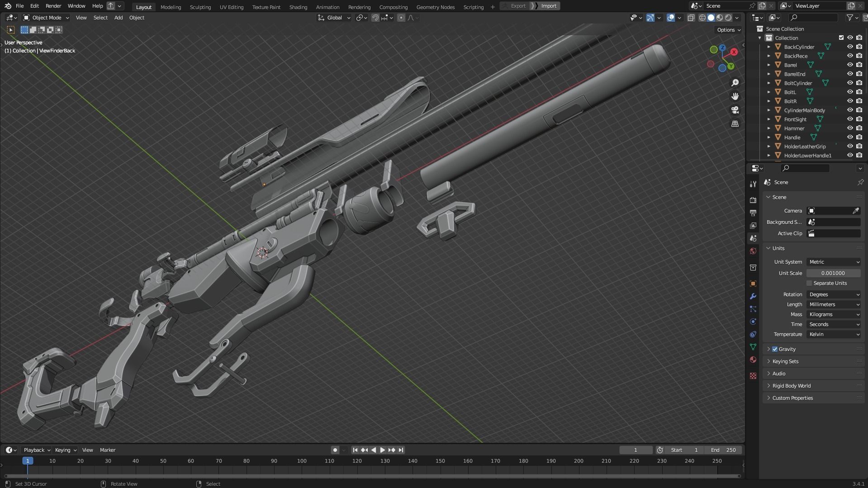Activate the hand pan view gizmo
The image size is (868, 488).
pos(735,96)
